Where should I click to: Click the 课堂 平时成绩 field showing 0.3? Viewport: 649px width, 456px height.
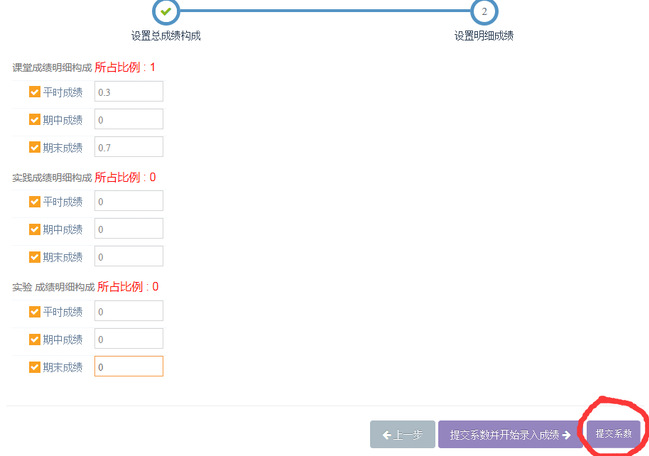point(128,92)
